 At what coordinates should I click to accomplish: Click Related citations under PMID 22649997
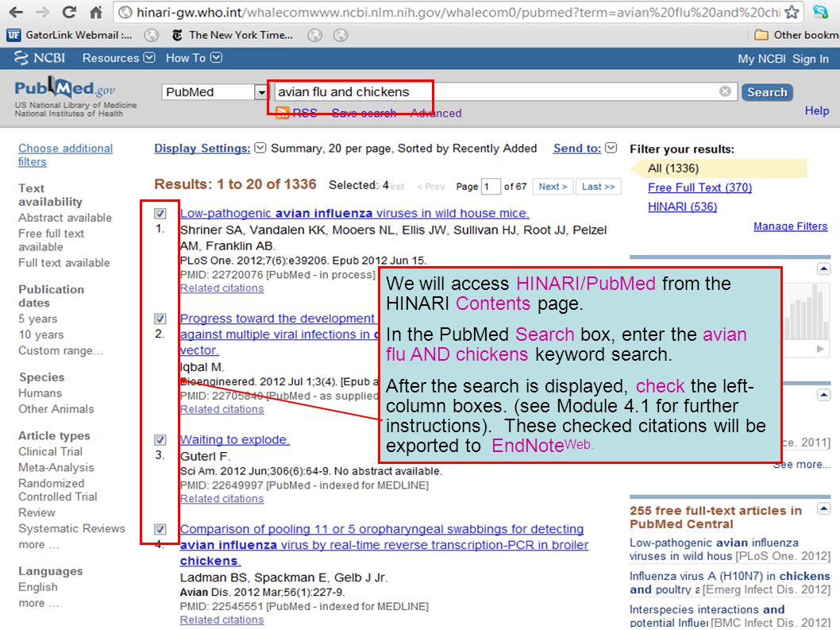(x=222, y=499)
